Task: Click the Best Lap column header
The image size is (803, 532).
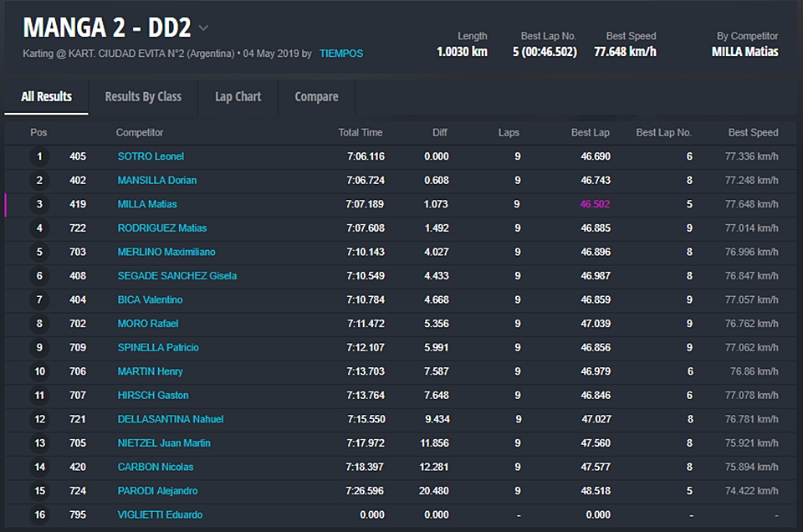Action: click(x=590, y=133)
